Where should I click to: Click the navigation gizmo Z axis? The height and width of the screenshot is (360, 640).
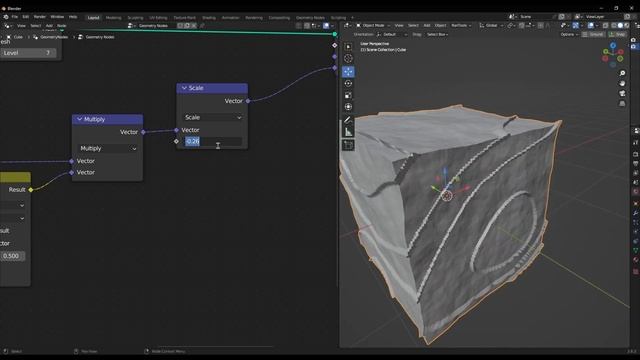coord(613,46)
